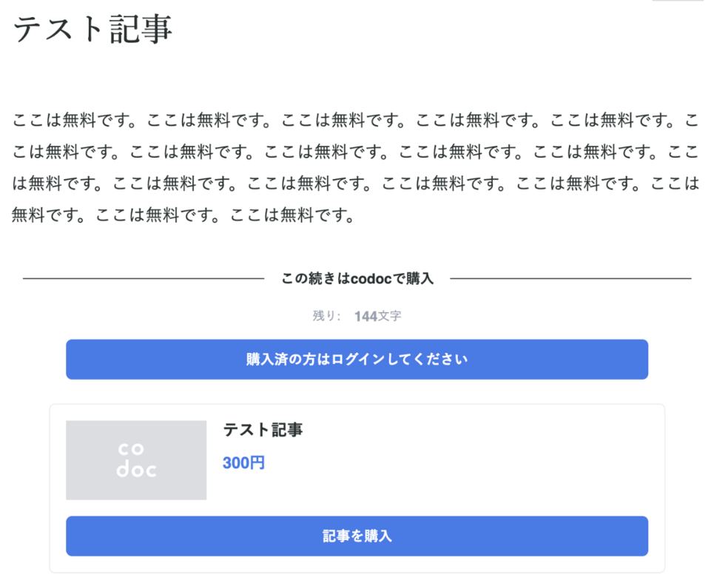Click the テスト記事 page heading

[x=92, y=30]
